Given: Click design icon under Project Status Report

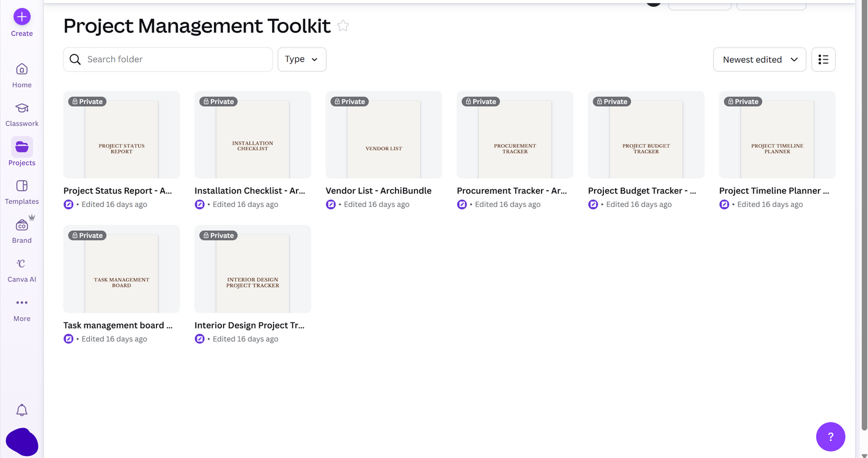Looking at the screenshot, I should pos(68,205).
